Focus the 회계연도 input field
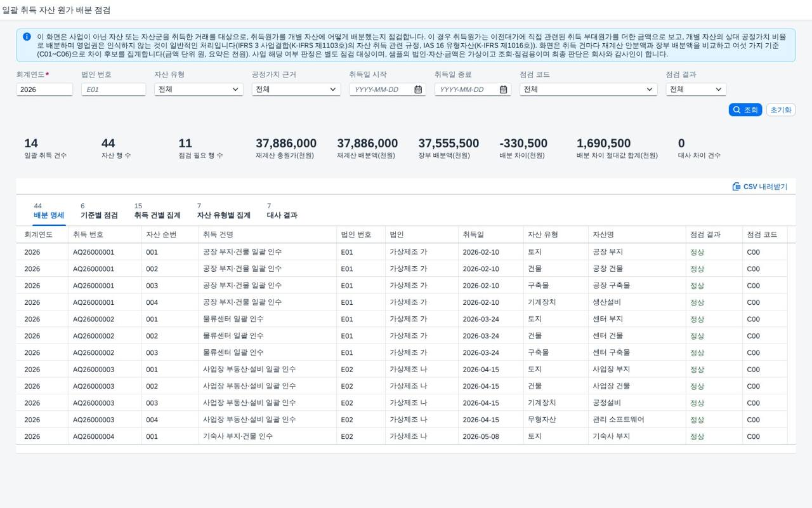812x508 pixels. (44, 90)
